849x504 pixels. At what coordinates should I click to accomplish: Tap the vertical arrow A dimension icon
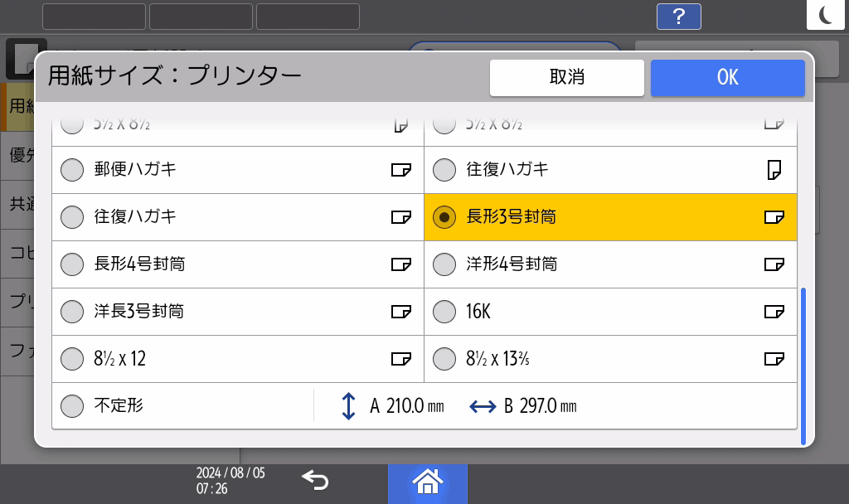pyautogui.click(x=349, y=406)
